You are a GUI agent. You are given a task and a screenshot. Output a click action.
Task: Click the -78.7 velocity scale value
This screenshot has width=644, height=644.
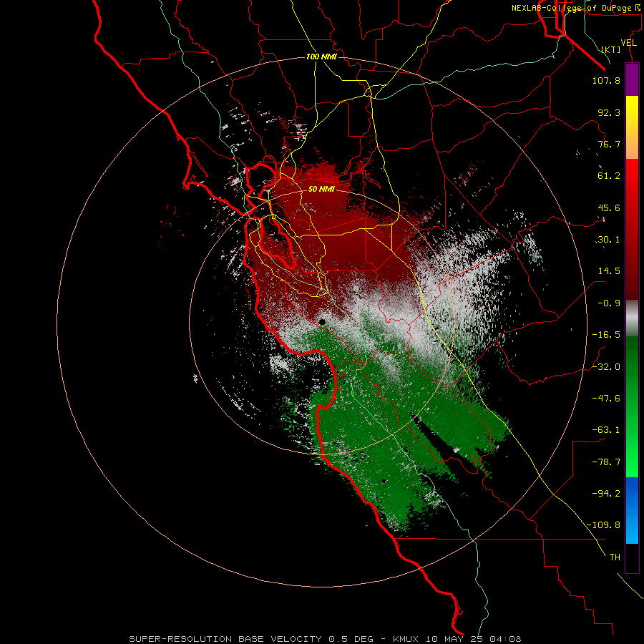point(606,462)
